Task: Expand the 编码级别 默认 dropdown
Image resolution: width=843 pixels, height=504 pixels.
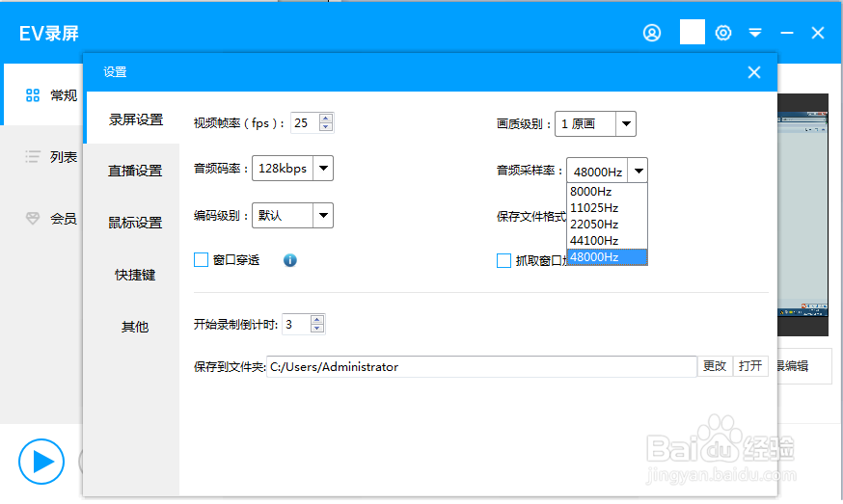Action: pos(323,216)
